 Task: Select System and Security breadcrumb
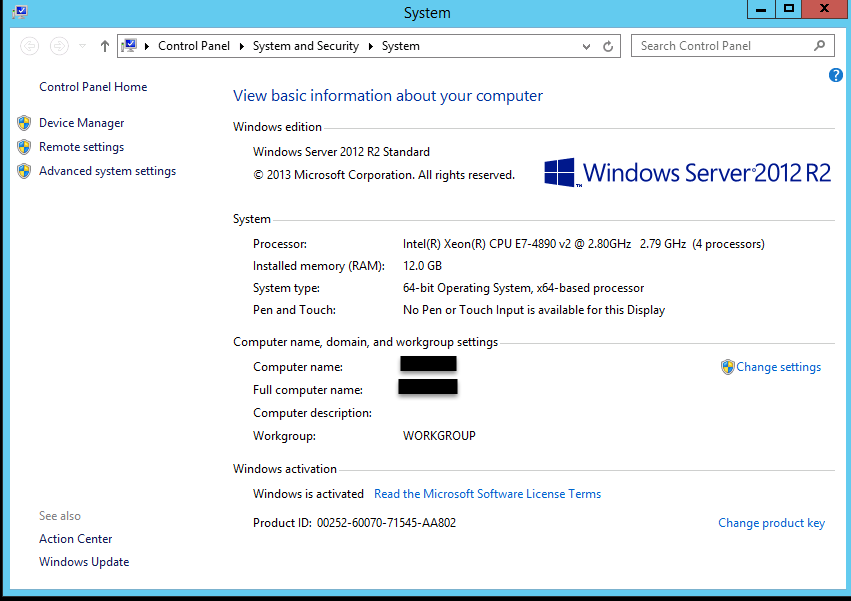point(305,46)
